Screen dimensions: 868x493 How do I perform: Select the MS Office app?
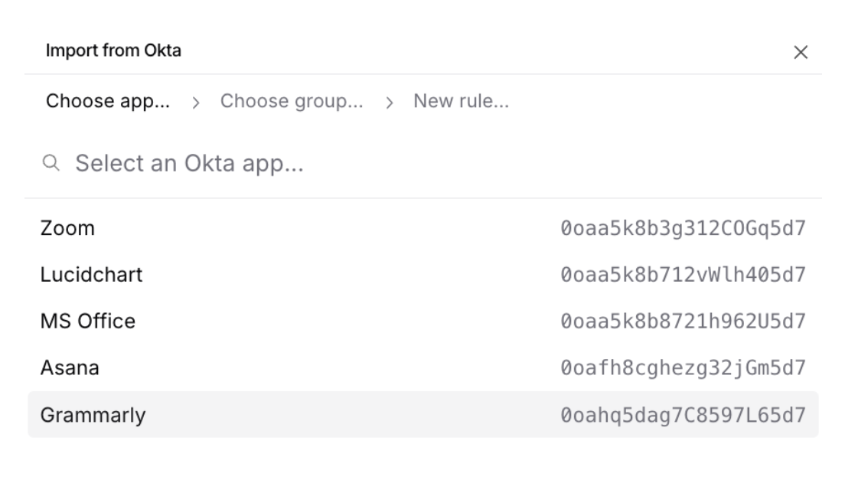point(423,322)
